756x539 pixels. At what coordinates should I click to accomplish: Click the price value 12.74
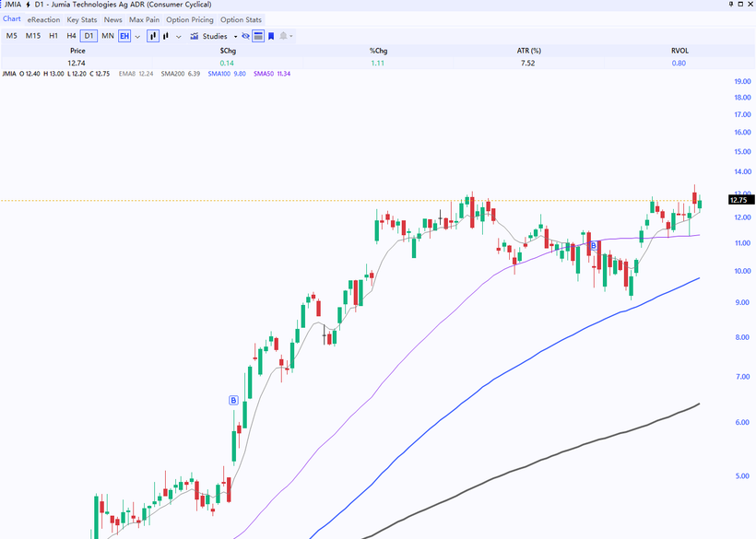pyautogui.click(x=77, y=63)
